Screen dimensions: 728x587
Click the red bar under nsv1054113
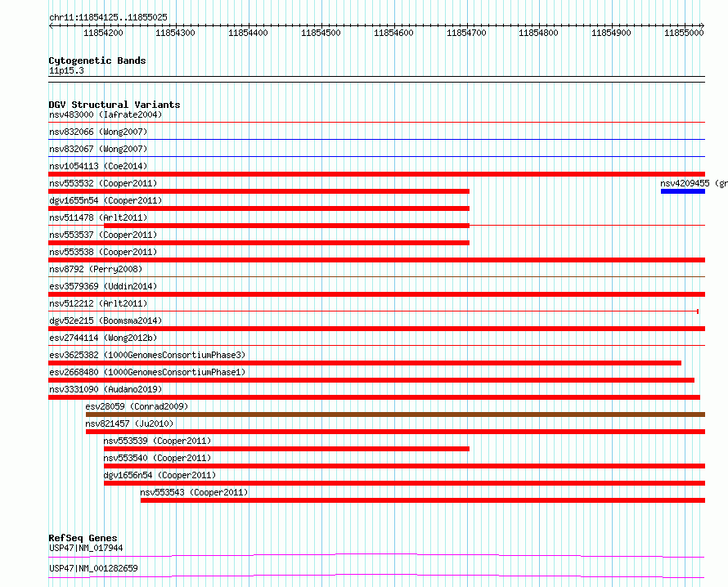tap(376, 174)
